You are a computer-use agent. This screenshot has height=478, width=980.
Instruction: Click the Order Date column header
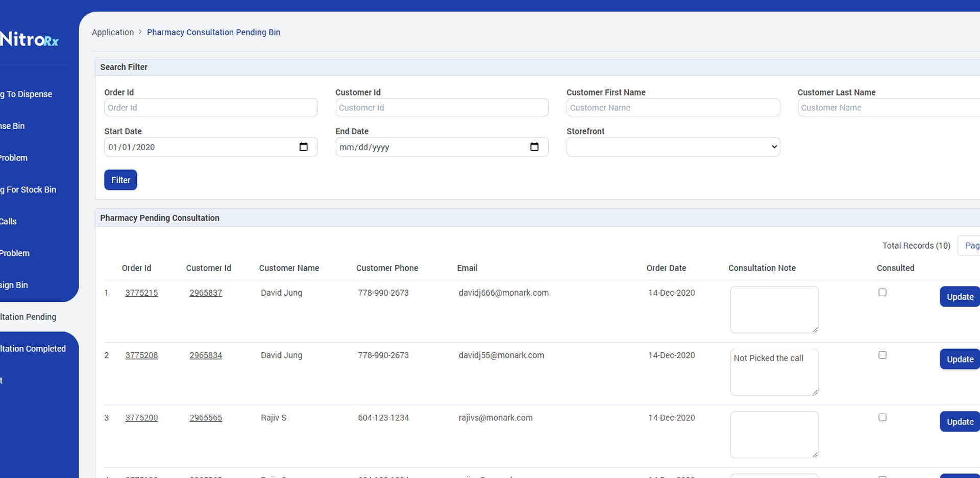666,268
